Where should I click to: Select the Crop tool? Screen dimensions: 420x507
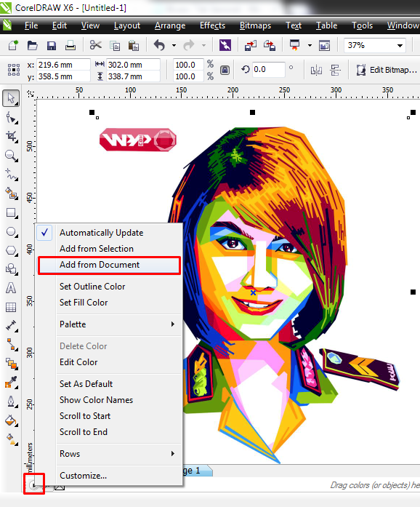click(11, 137)
